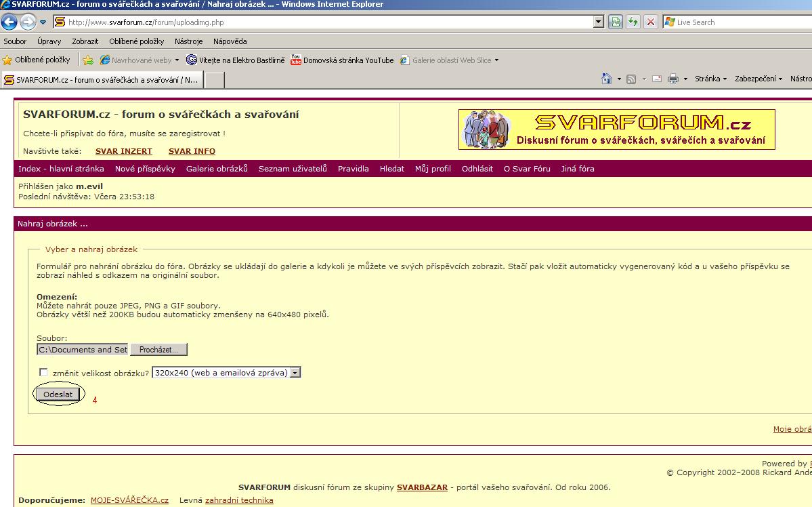Open the 320x240 image size dropdown
The image size is (812, 507).
coord(226,373)
